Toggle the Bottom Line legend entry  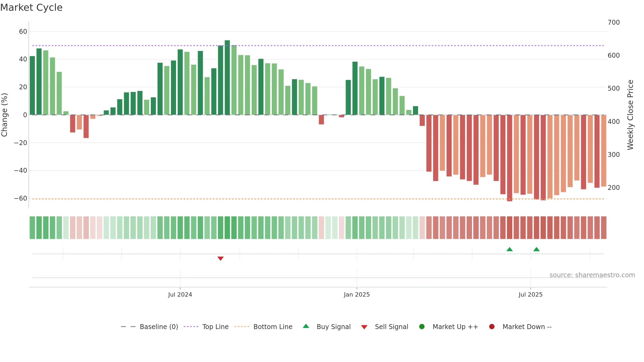[x=264, y=327]
